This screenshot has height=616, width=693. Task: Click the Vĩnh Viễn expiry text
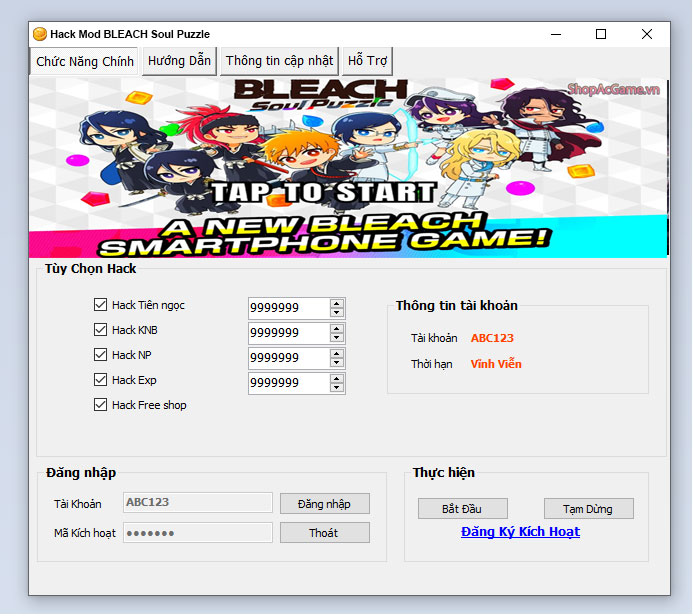pos(496,364)
